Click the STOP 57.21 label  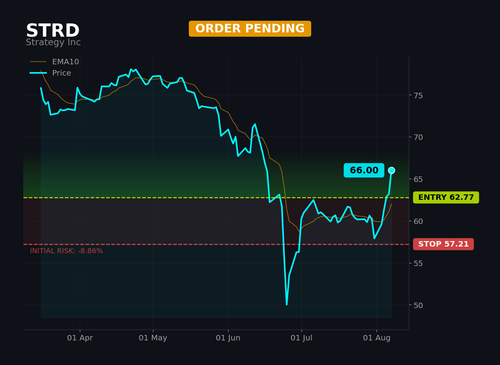point(443,244)
